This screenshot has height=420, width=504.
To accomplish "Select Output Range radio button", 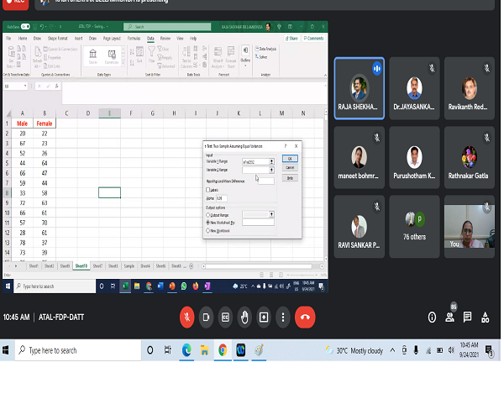I will point(208,215).
